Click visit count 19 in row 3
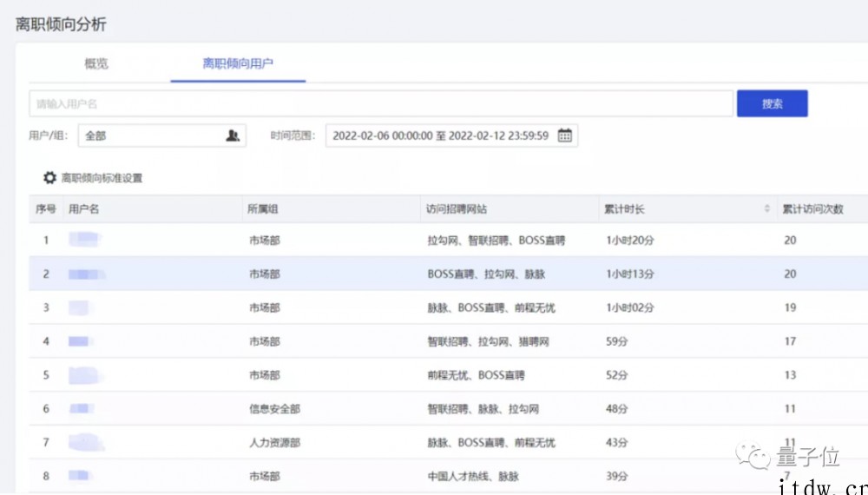868x495 pixels. click(x=790, y=307)
